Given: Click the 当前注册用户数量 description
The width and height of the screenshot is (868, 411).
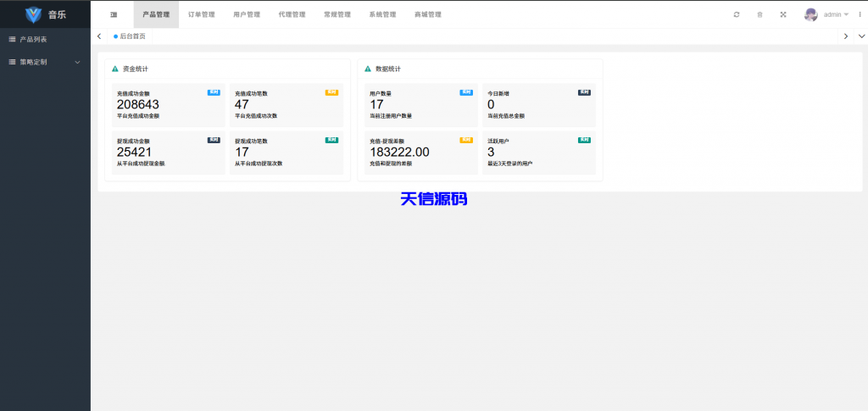Looking at the screenshot, I should coord(391,116).
